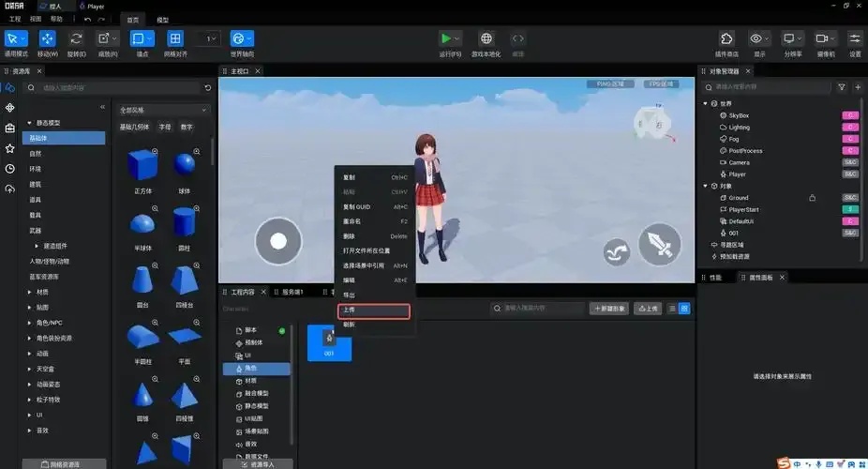
Task: Click the 上传 button in project content toolbar
Action: click(648, 309)
